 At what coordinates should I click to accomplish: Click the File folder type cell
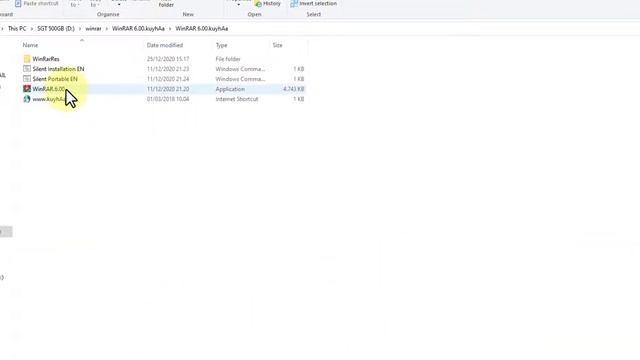tap(228, 59)
